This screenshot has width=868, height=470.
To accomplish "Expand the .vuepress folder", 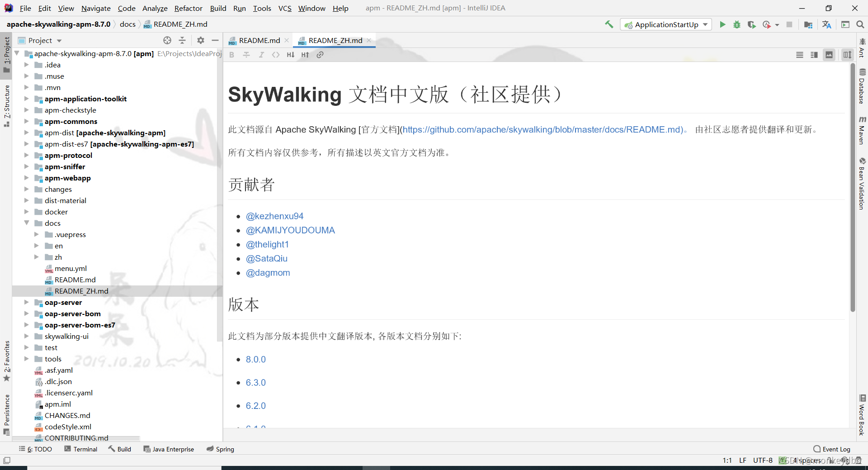I will tap(37, 234).
